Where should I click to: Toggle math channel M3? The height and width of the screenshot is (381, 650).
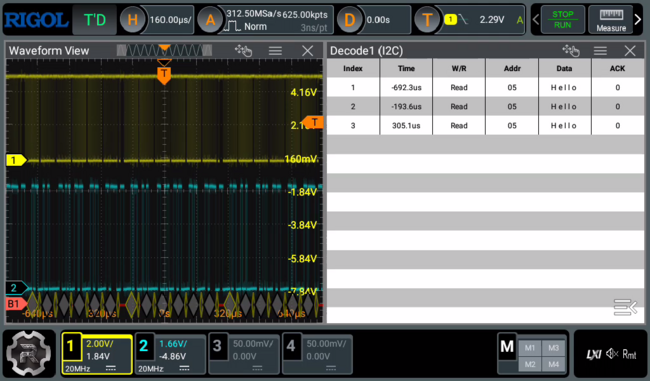[553, 348]
